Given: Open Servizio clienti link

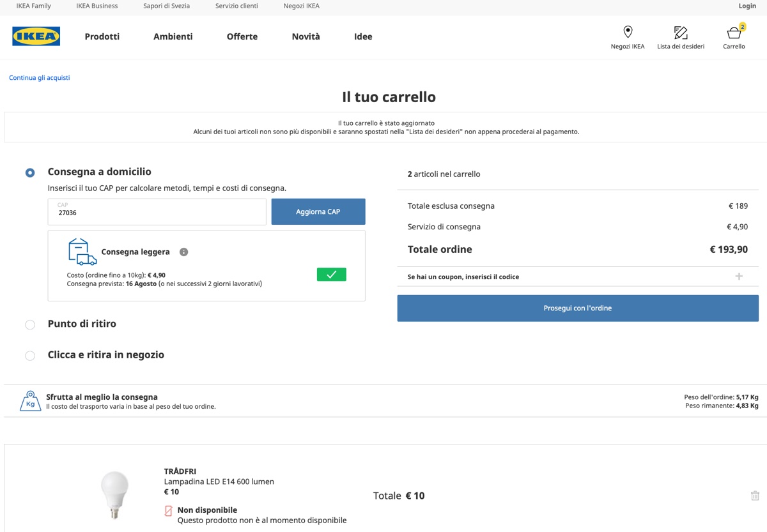Looking at the screenshot, I should [236, 6].
